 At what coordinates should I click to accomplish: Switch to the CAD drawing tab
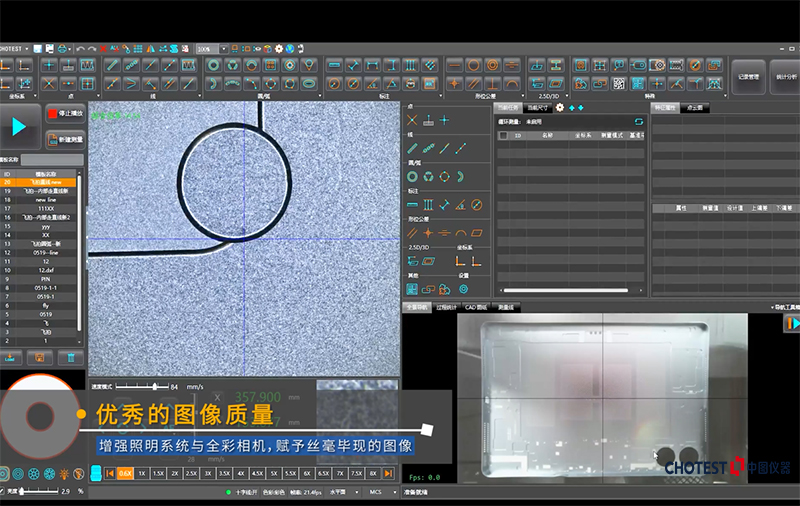(476, 307)
